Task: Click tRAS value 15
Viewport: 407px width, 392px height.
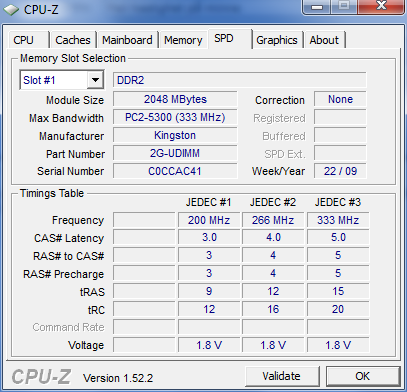Action: tap(338, 291)
